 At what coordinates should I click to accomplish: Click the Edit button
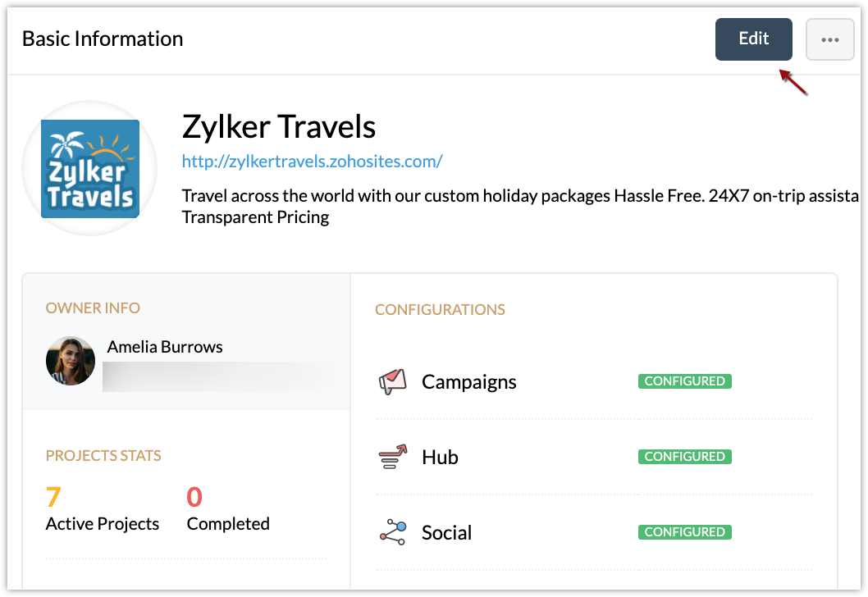coord(753,39)
